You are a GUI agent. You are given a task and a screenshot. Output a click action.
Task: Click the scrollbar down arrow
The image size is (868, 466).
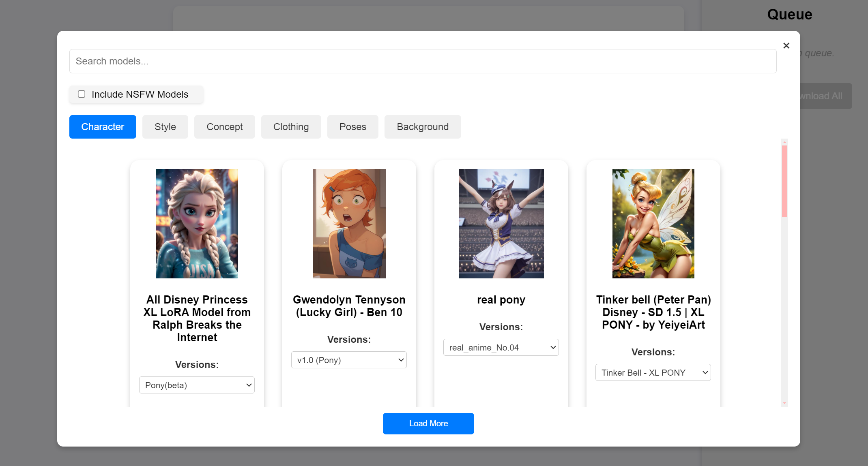784,403
